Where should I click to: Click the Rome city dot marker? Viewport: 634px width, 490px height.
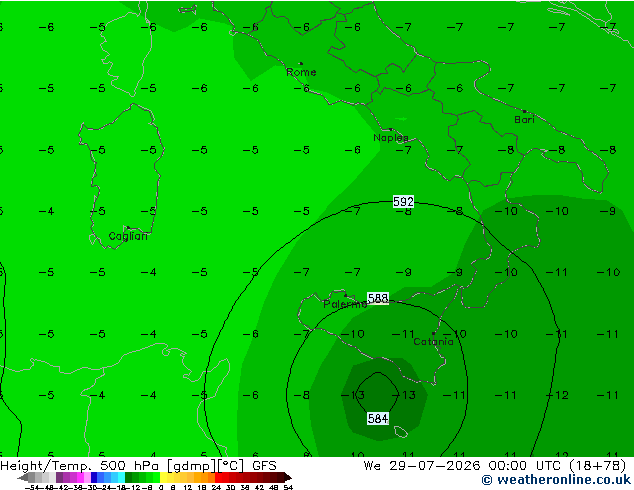pos(301,63)
